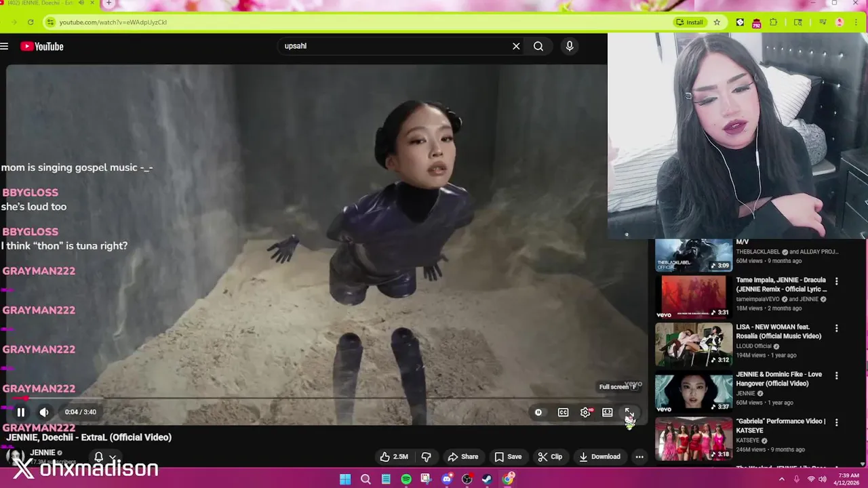Open the system volume tray icon

823,479
